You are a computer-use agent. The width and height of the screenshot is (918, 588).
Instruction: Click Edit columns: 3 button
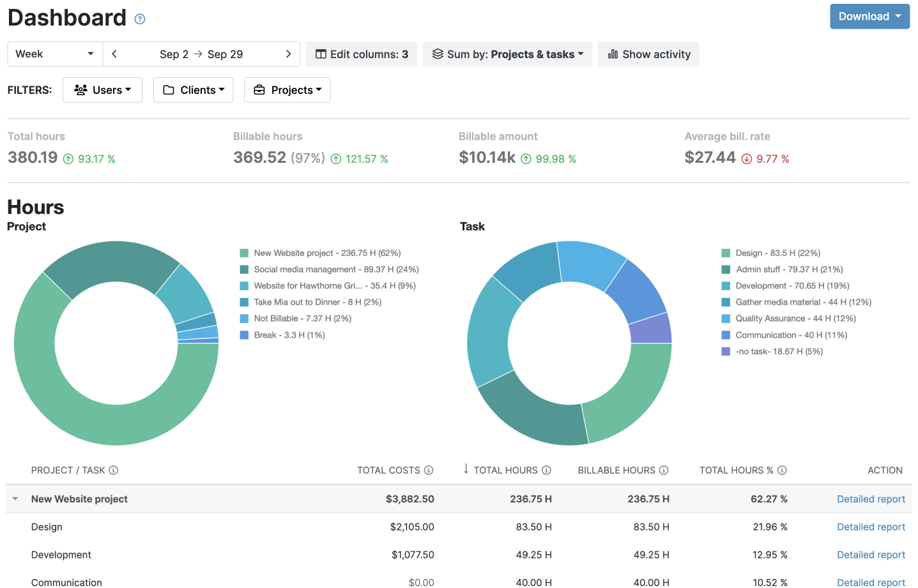tap(362, 54)
